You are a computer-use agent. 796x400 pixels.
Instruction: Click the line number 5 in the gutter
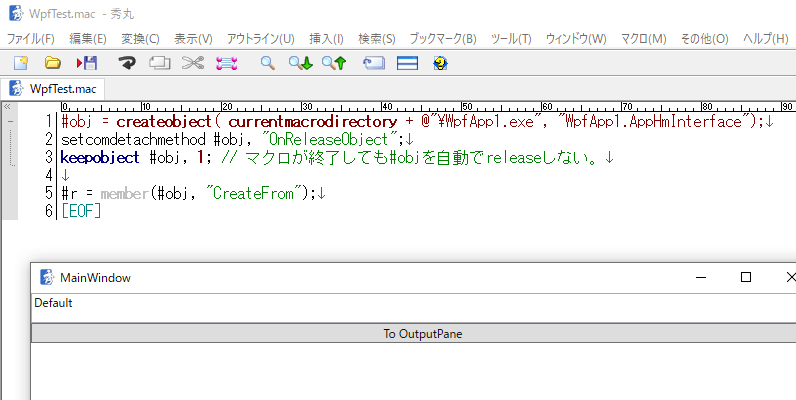click(x=47, y=193)
